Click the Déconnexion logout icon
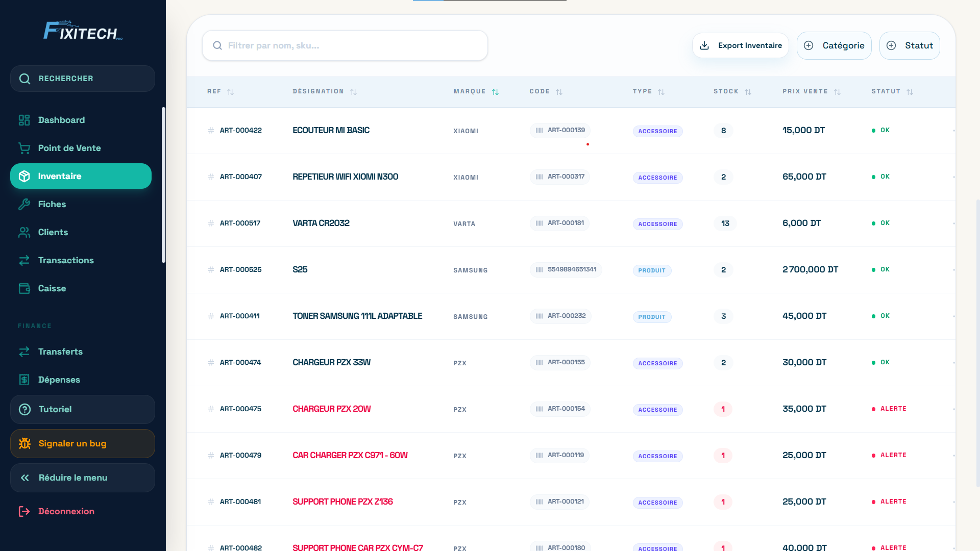Image resolution: width=980 pixels, height=551 pixels. [24, 511]
